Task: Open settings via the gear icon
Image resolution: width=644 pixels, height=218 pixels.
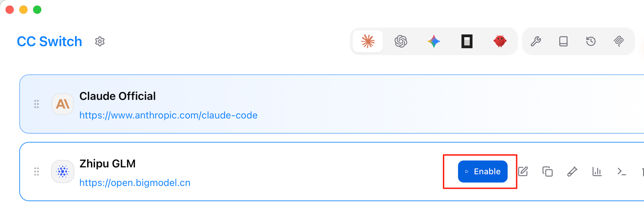Action: pos(100,42)
